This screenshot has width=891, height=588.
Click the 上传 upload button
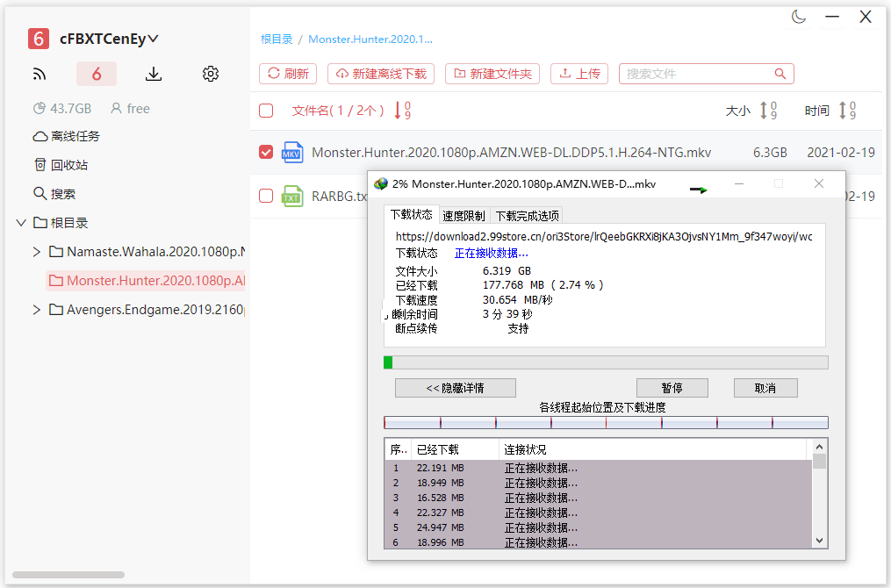pyautogui.click(x=579, y=74)
